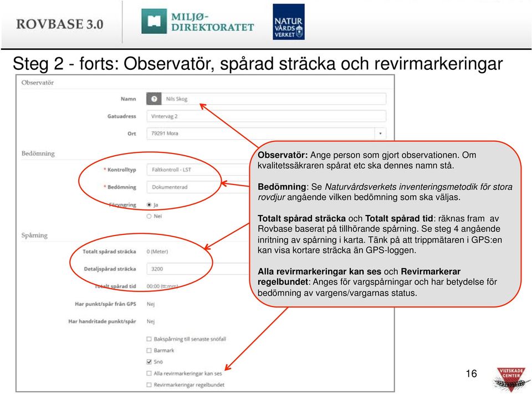Image resolution: width=532 pixels, height=394 pixels.
Task: Click the Bedömning section heading
Action: coord(38,153)
